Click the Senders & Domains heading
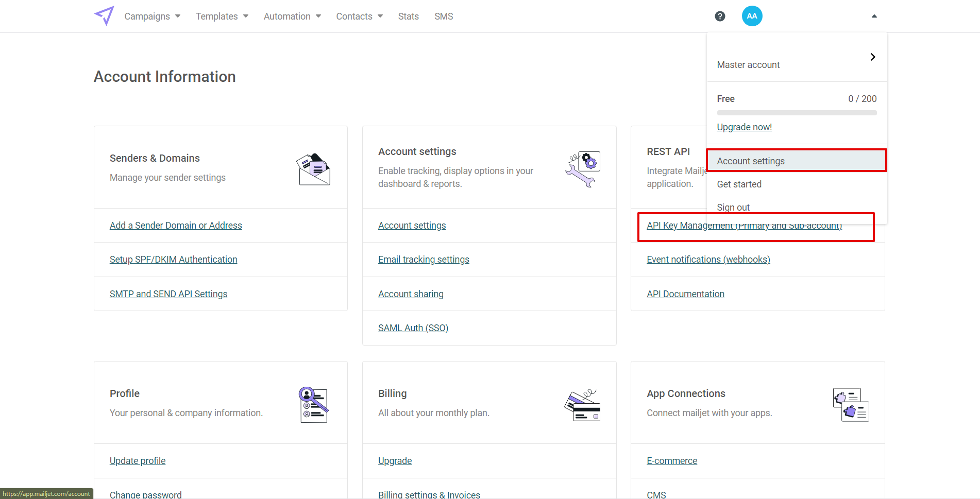The width and height of the screenshot is (980, 499). coord(155,158)
